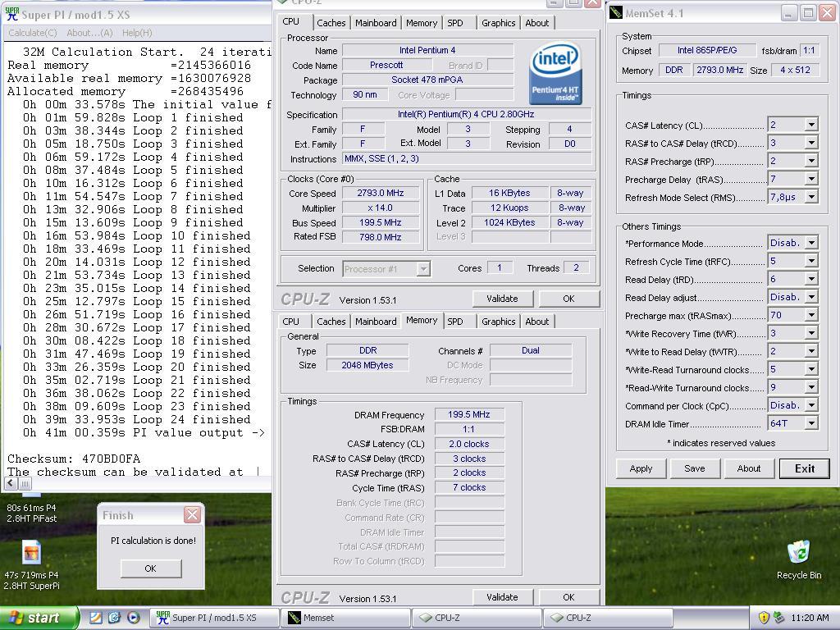The image size is (840, 630).
Task: Click Validate in lower CPU-Z window
Action: pos(503,597)
